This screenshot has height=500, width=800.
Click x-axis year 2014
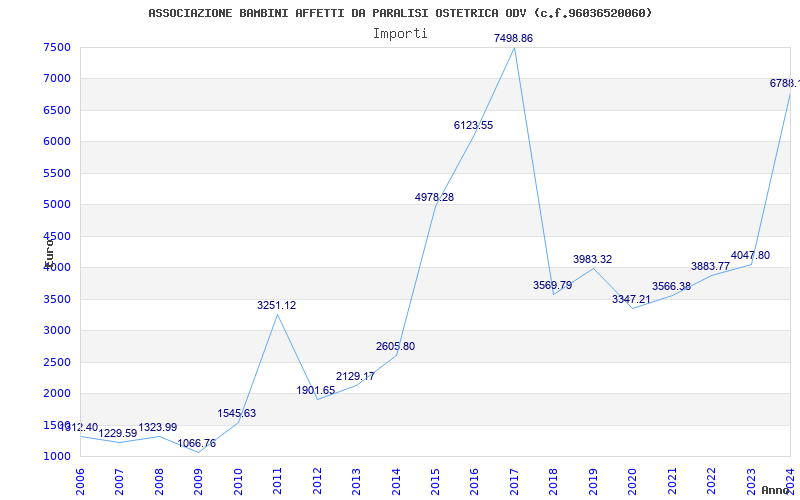click(x=396, y=482)
